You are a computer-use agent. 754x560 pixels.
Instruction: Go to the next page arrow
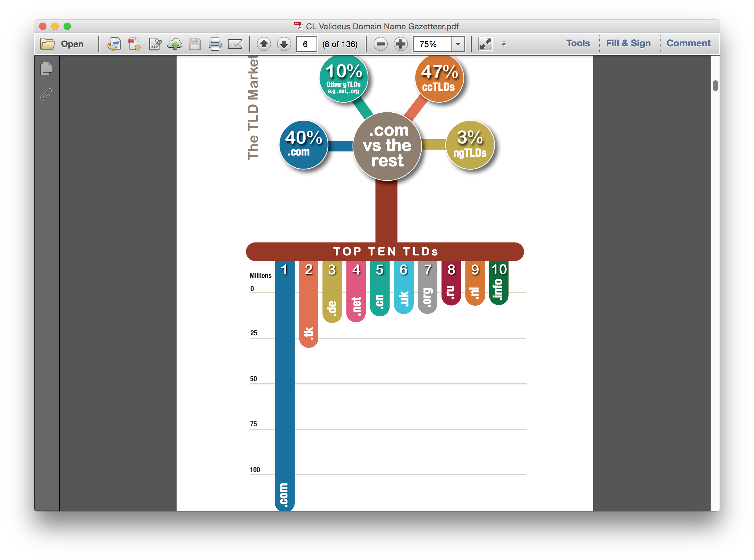284,44
